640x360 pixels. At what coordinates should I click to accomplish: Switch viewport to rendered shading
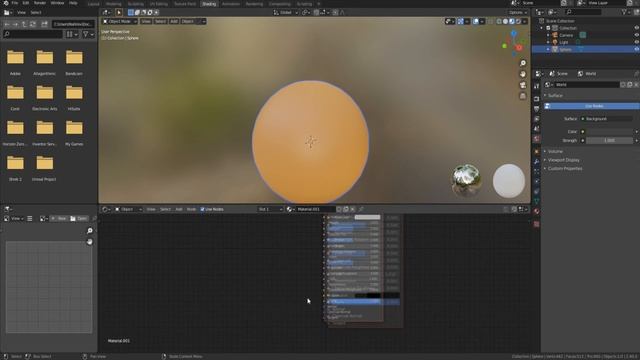point(518,21)
